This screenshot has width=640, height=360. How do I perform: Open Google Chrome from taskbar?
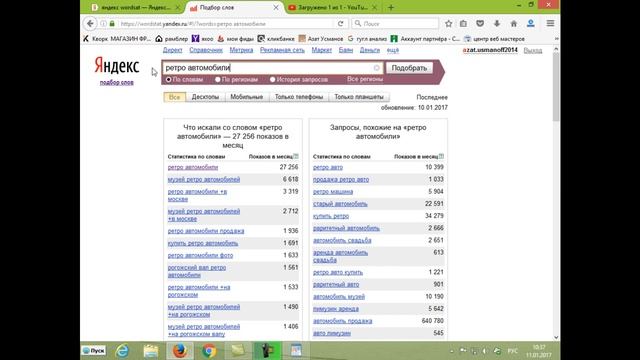[209, 351]
